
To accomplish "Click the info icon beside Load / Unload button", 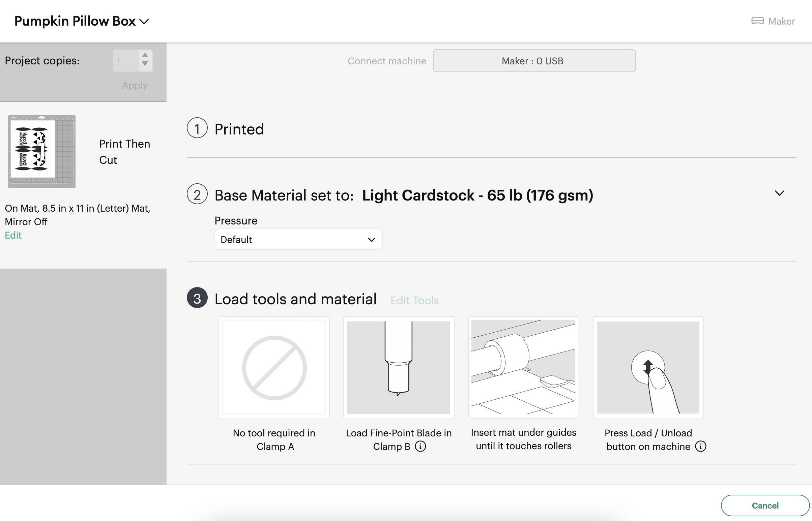I will (x=701, y=446).
